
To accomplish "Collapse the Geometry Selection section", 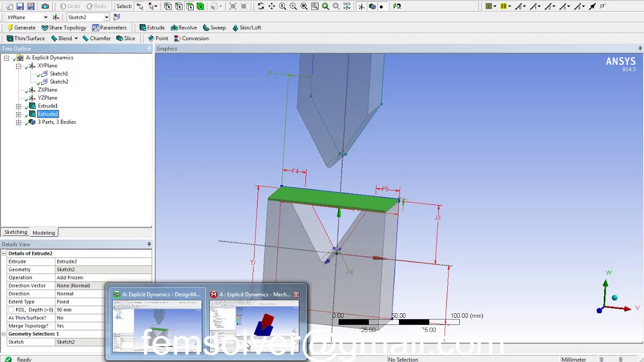I will 4,334.
